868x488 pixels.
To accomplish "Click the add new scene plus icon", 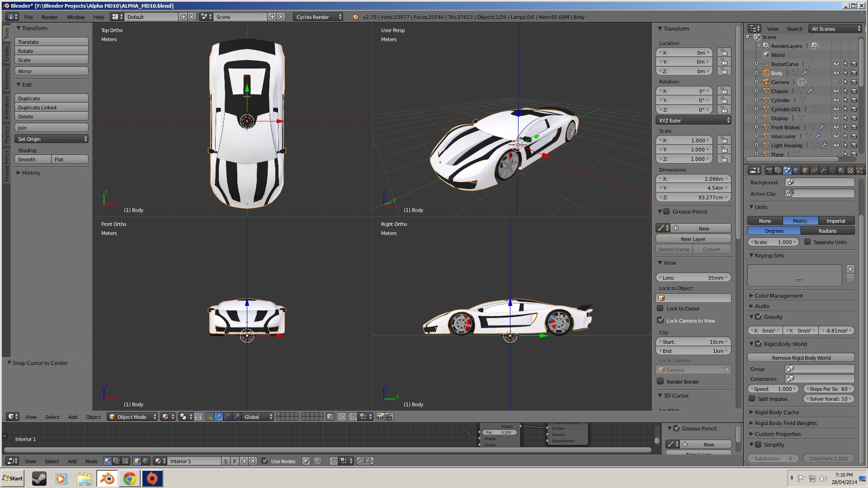I will coord(272,17).
